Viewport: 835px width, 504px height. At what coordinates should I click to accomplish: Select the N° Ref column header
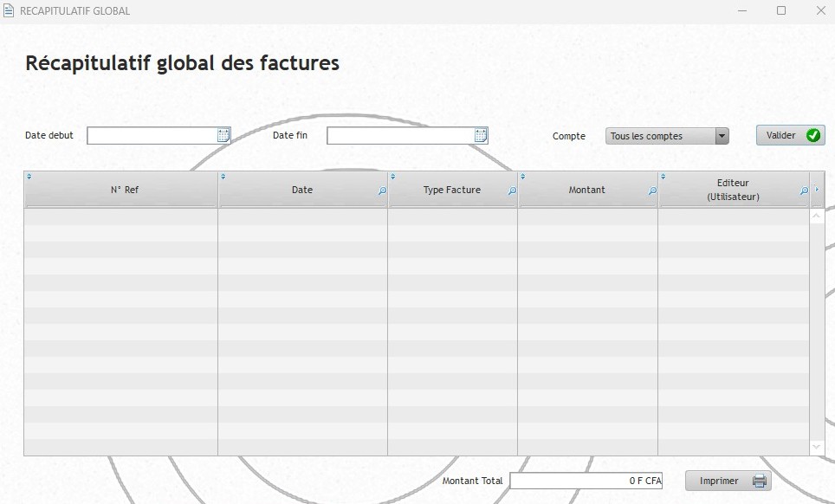pyautogui.click(x=124, y=190)
